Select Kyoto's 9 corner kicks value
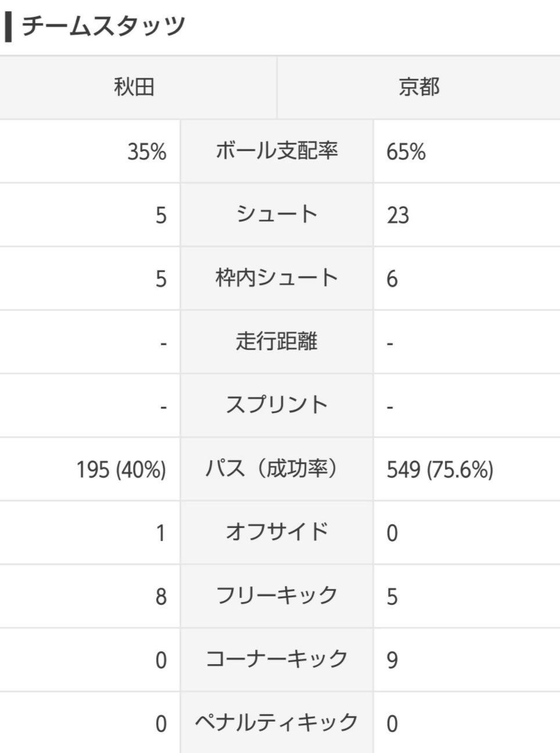Screen dimensions: 560x753 (x=392, y=660)
